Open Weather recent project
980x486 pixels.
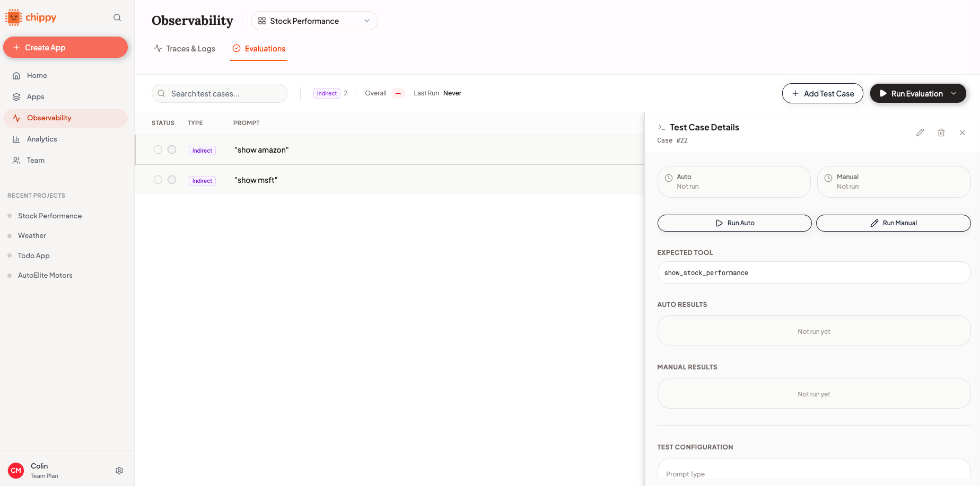click(x=32, y=235)
